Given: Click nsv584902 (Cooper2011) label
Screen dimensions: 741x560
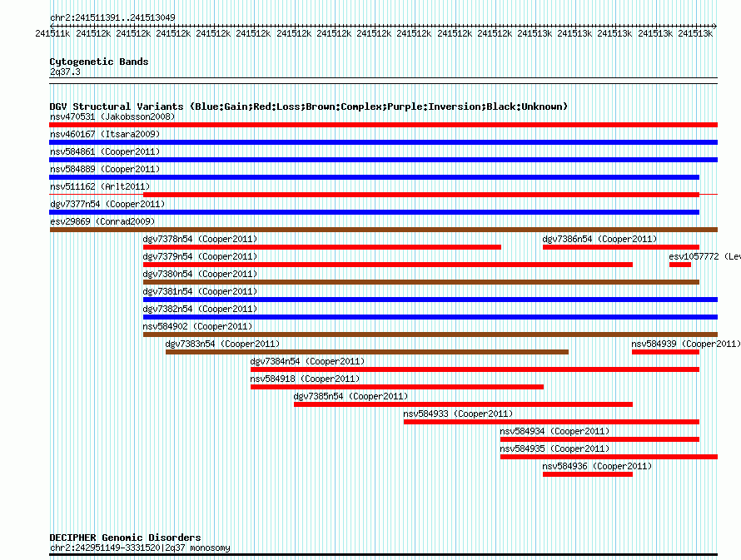Looking at the screenshot, I should click(197, 326).
